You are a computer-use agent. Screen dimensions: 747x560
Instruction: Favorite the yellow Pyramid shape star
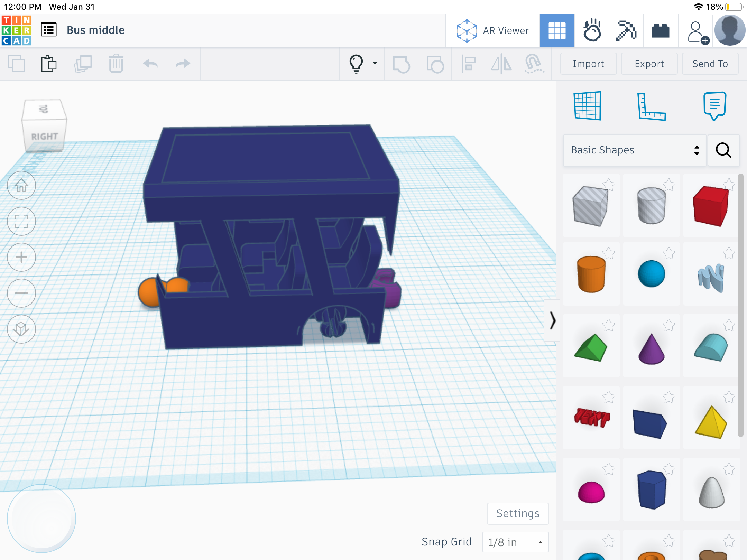pos(729,397)
